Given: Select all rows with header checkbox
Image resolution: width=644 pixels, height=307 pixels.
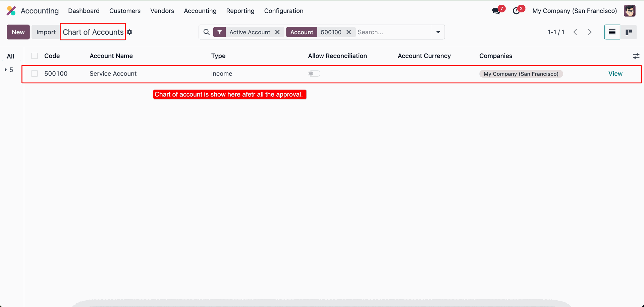Looking at the screenshot, I should click(x=35, y=56).
